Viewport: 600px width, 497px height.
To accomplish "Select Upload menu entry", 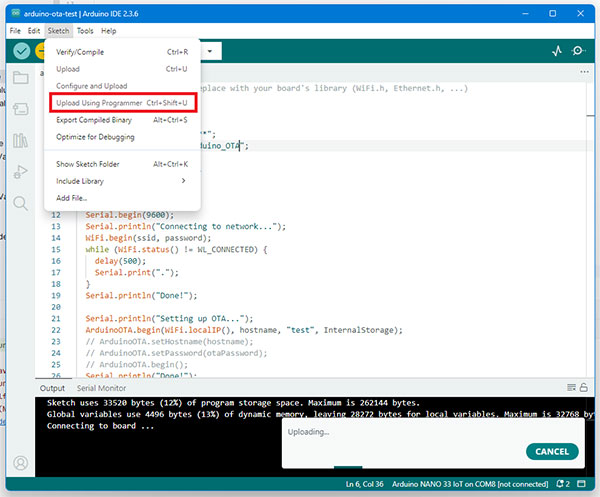I will click(122, 69).
